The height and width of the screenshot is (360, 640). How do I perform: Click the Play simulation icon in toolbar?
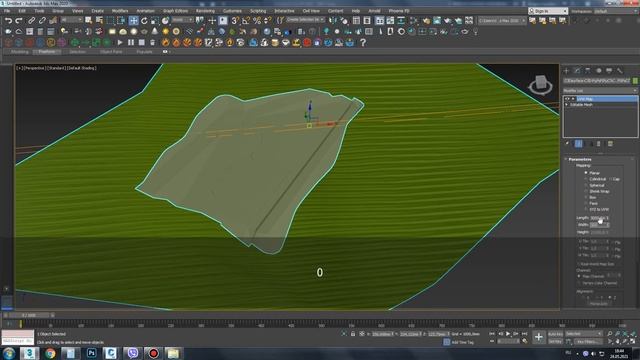point(120,42)
